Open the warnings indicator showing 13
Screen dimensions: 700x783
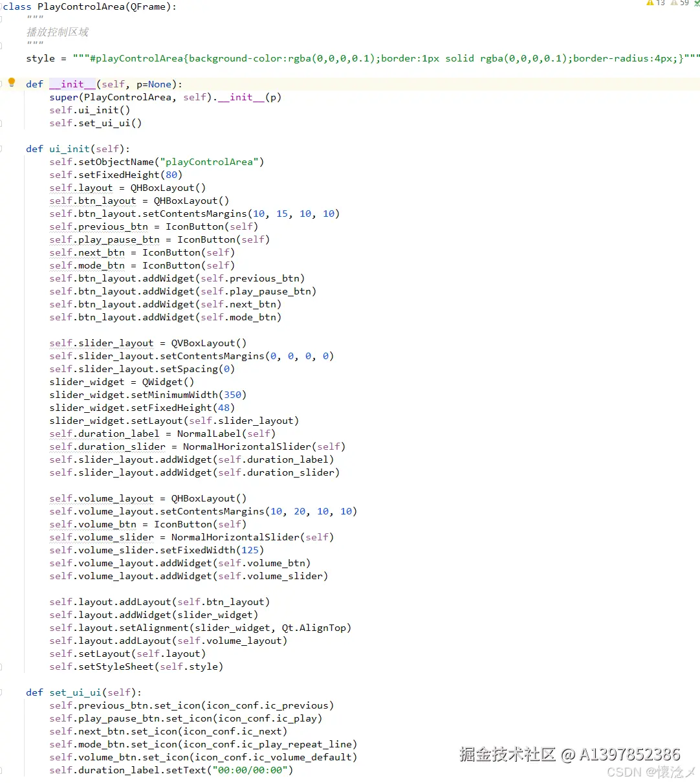[655, 3]
